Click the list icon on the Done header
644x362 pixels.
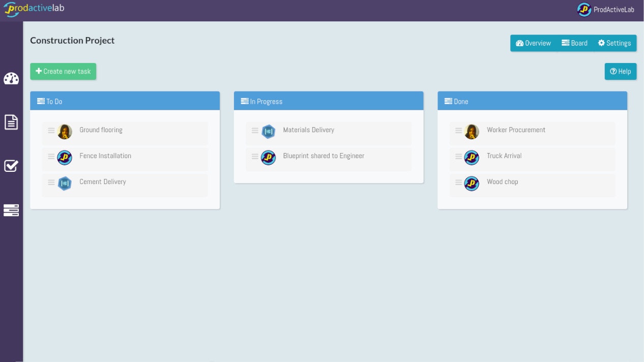[448, 101]
